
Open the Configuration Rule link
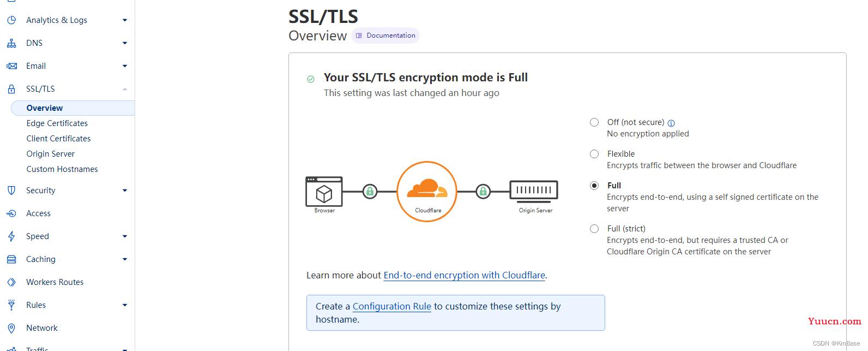pos(392,306)
